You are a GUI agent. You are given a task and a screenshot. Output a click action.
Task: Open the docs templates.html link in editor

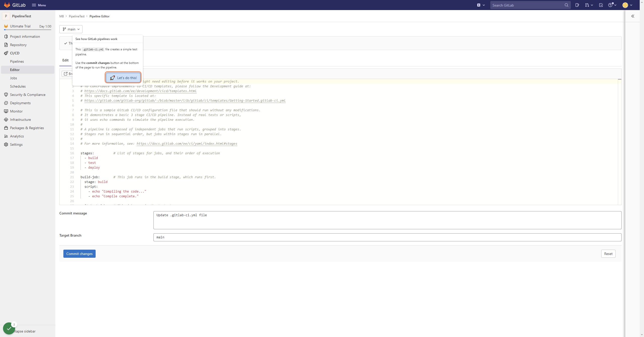[140, 91]
